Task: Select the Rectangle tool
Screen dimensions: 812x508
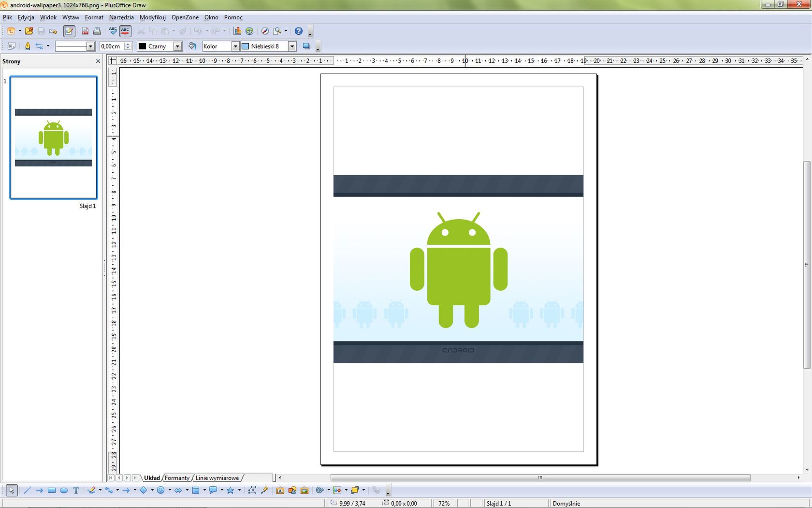Action: [52, 490]
